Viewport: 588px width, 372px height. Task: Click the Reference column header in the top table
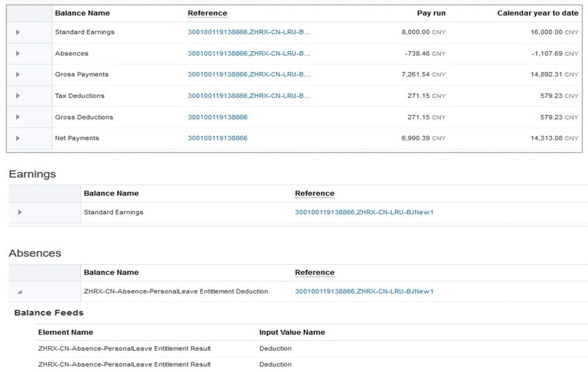(207, 13)
